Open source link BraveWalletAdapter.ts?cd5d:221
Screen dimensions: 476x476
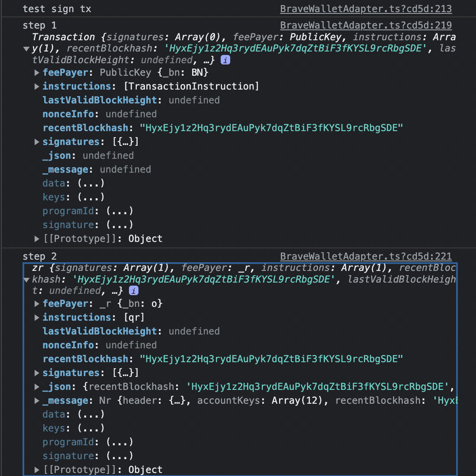[x=366, y=256]
